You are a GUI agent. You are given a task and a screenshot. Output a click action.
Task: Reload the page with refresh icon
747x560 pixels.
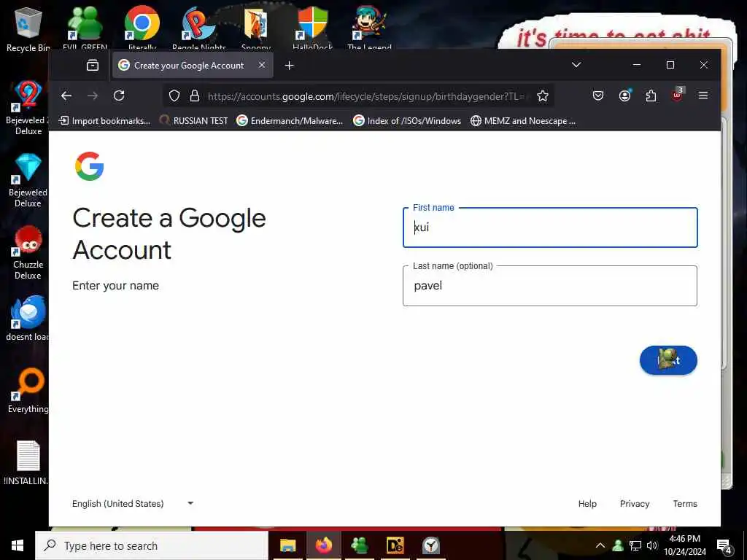[119, 96]
